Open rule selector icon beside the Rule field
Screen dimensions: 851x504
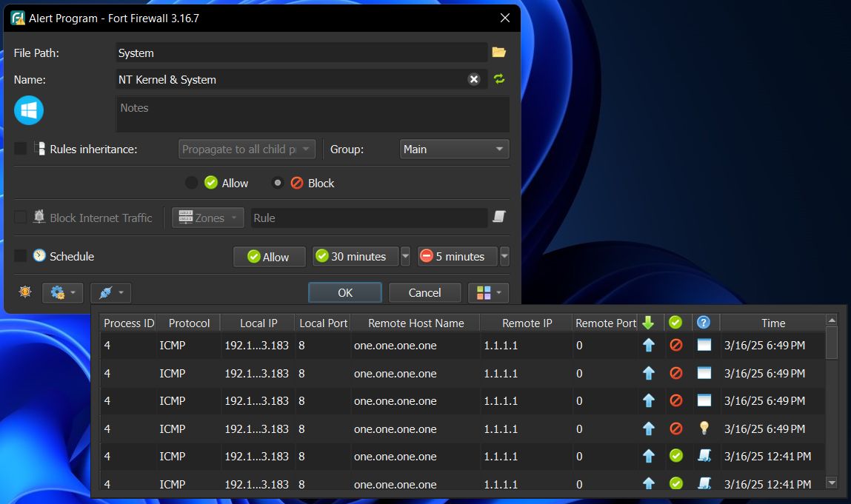pos(498,217)
